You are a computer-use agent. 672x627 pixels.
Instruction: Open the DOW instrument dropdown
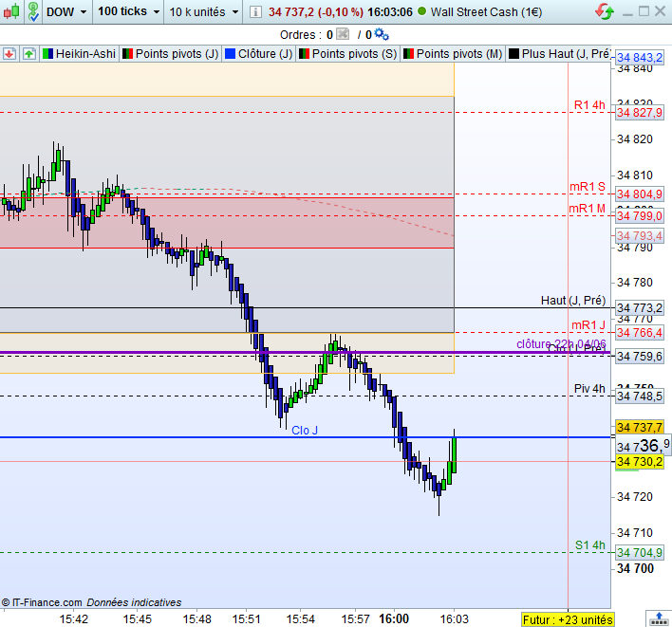(x=66, y=11)
